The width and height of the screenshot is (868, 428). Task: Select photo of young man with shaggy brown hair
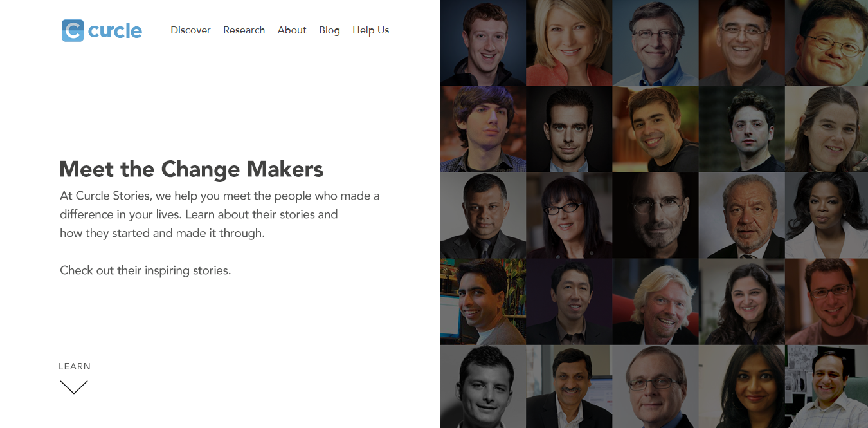click(482, 129)
